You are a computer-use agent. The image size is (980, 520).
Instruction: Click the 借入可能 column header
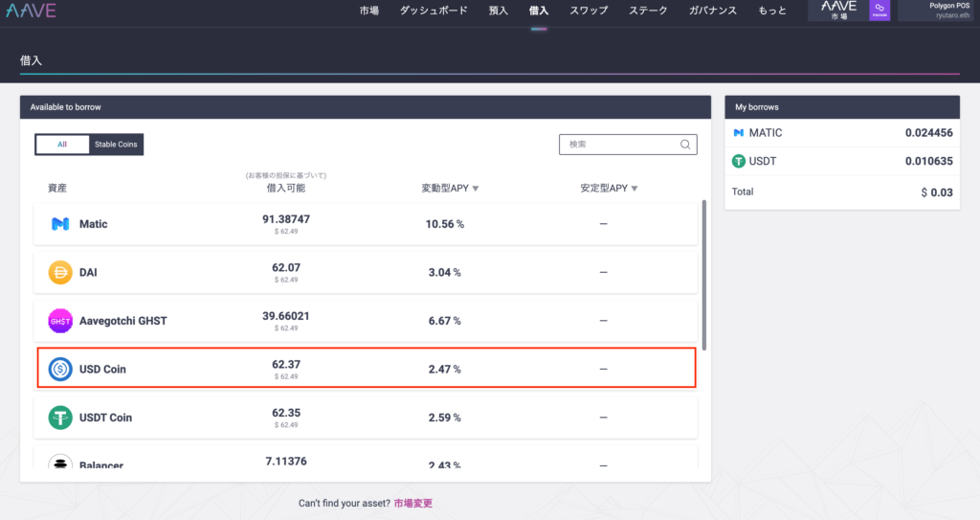tap(286, 189)
